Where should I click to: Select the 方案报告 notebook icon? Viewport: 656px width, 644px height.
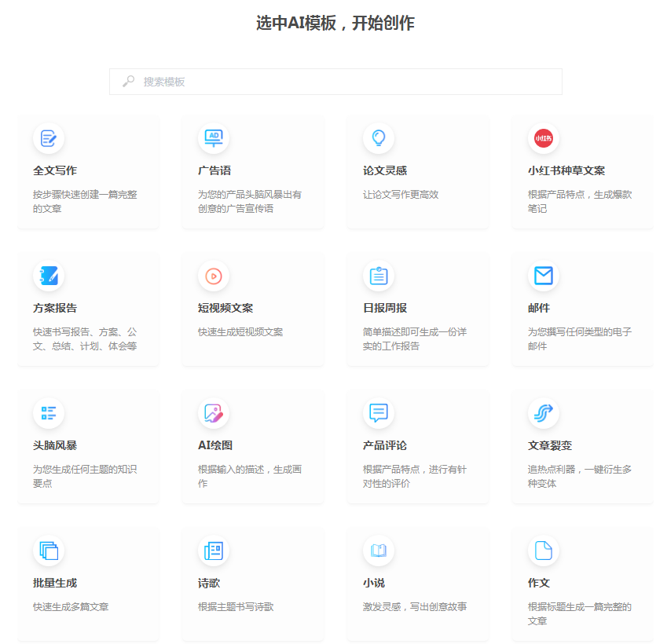click(x=49, y=276)
